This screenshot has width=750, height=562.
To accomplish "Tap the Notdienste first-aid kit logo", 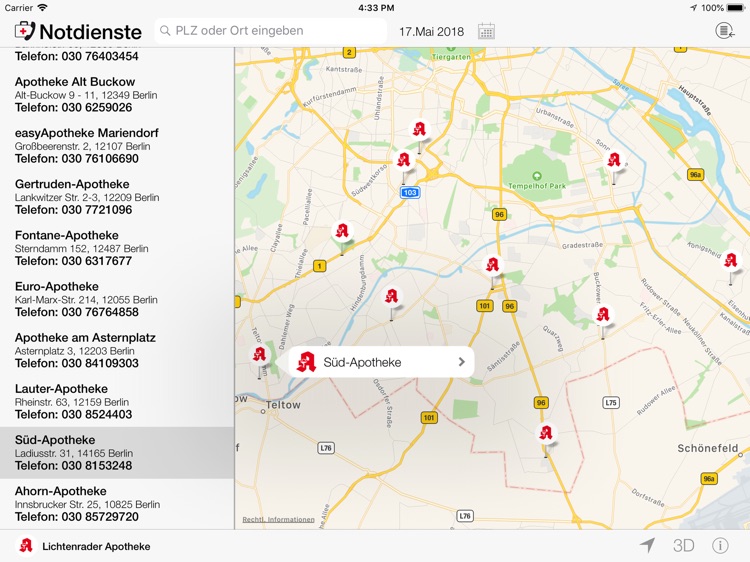I will tap(25, 31).
